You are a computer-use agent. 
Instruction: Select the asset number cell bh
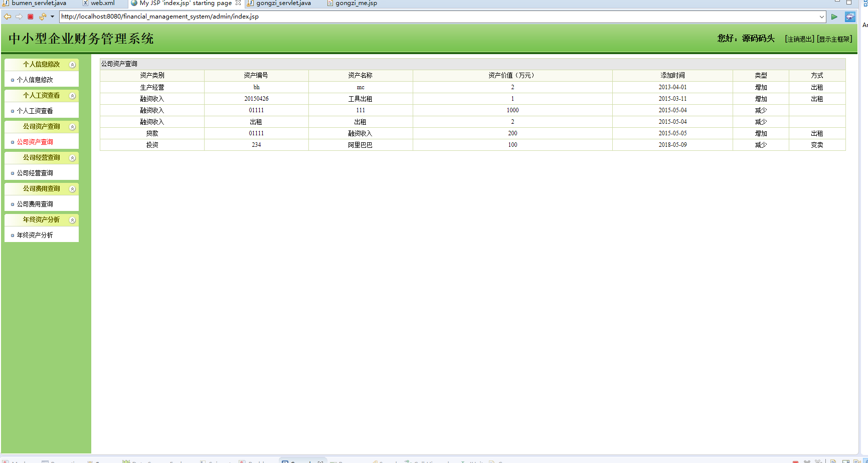click(256, 87)
